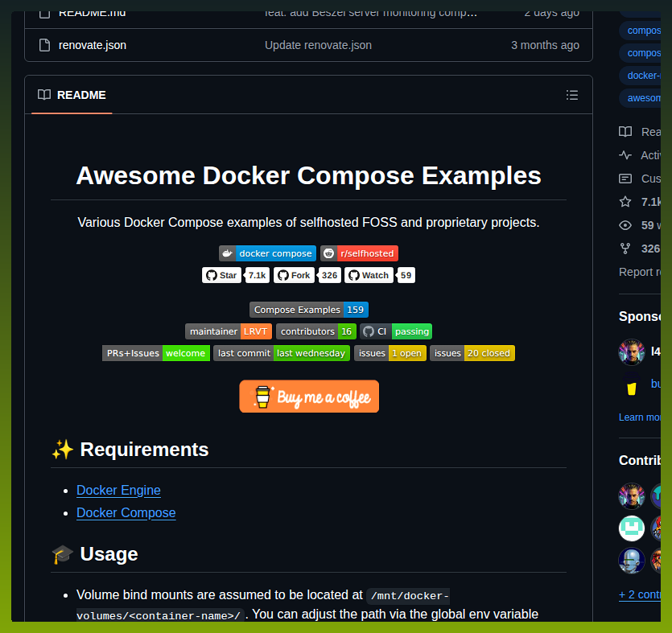Click the awesome topic tag

pyautogui.click(x=641, y=98)
